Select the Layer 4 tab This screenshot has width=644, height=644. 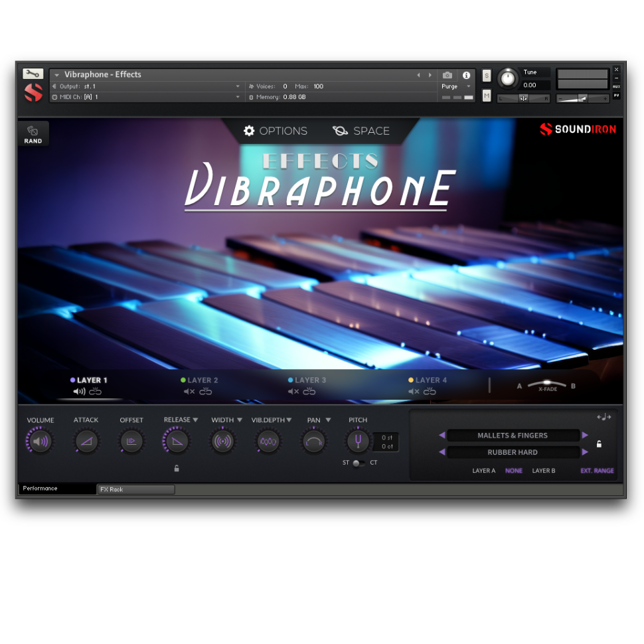(428, 380)
